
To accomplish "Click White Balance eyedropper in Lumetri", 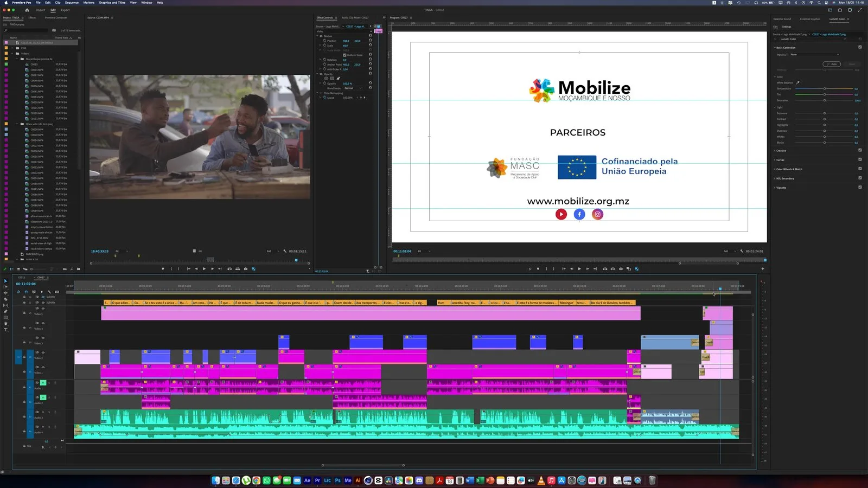I will (x=798, y=82).
